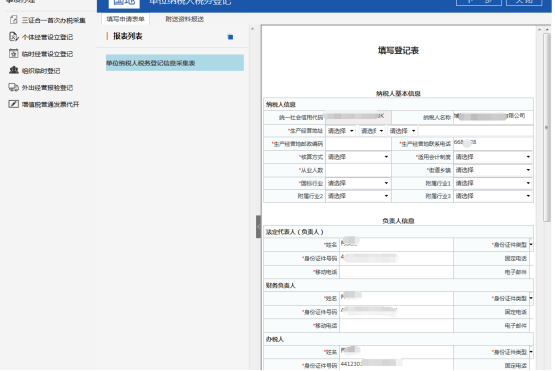Click the 从业人数 input field
Image resolution: width=555 pixels, height=371 pixels.
[358, 170]
